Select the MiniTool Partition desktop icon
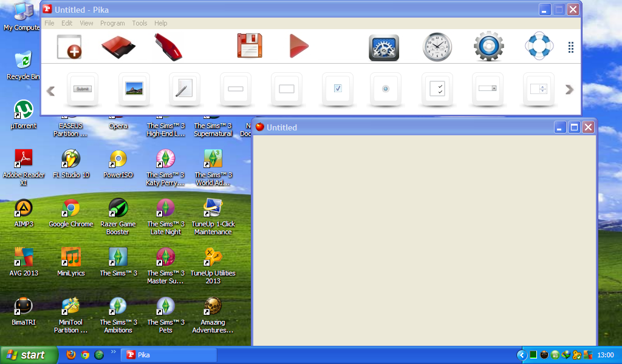 [x=71, y=314]
